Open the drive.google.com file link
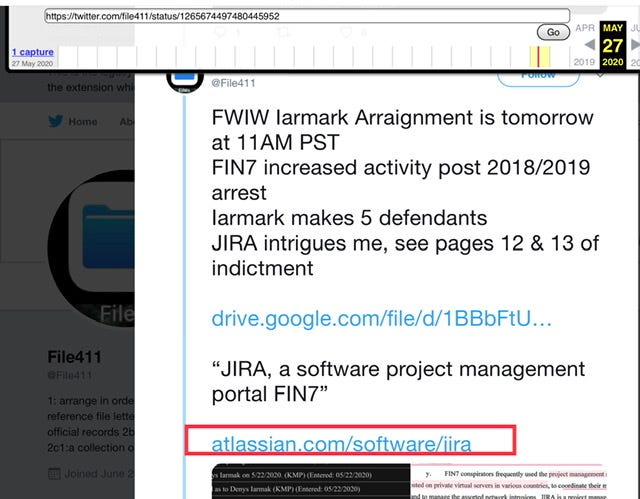640x499 pixels. click(382, 318)
